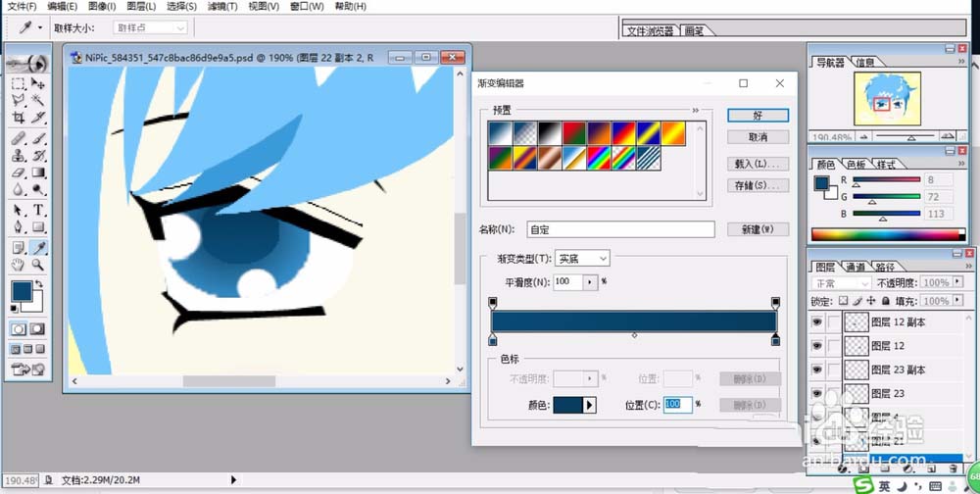Open gradient presets flyout menu
980x494 pixels.
tap(696, 110)
